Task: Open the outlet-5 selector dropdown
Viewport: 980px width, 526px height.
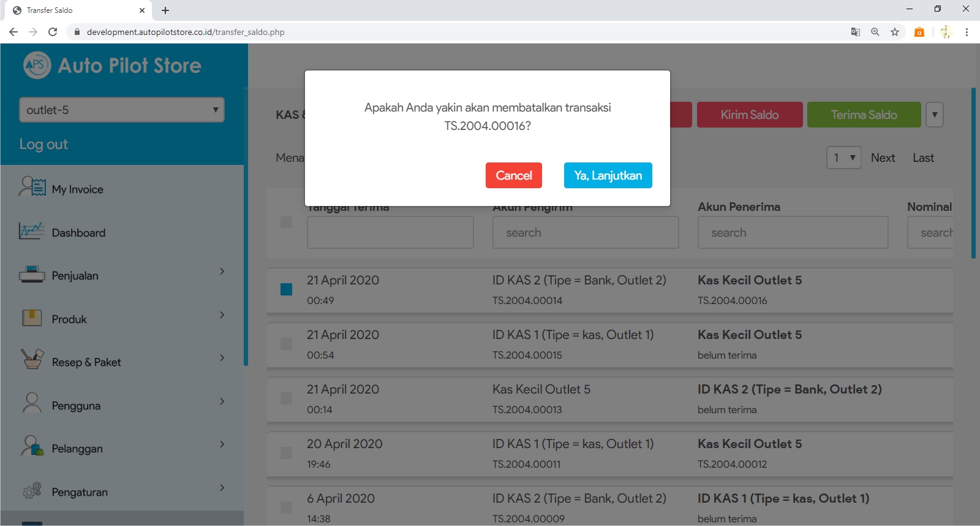Action: pyautogui.click(x=121, y=110)
